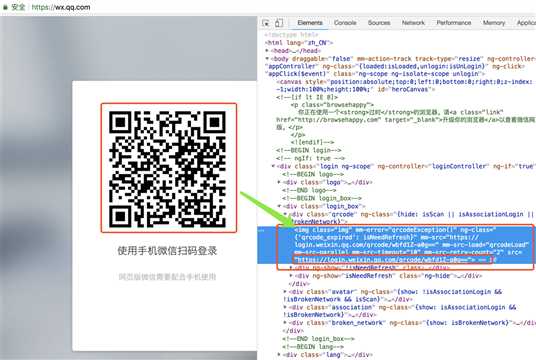Expand the ng-hide isNeedRefresh div node
Viewport: 536px width, 360px height.
tap(291, 276)
